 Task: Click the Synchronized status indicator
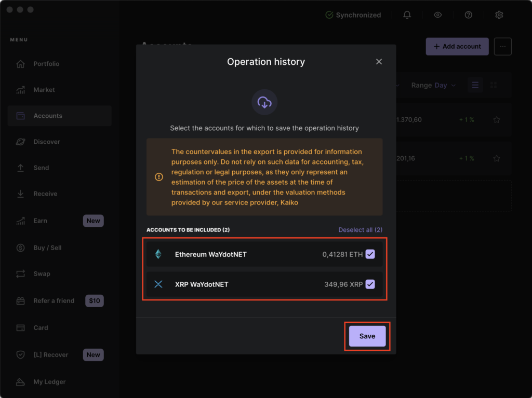353,15
